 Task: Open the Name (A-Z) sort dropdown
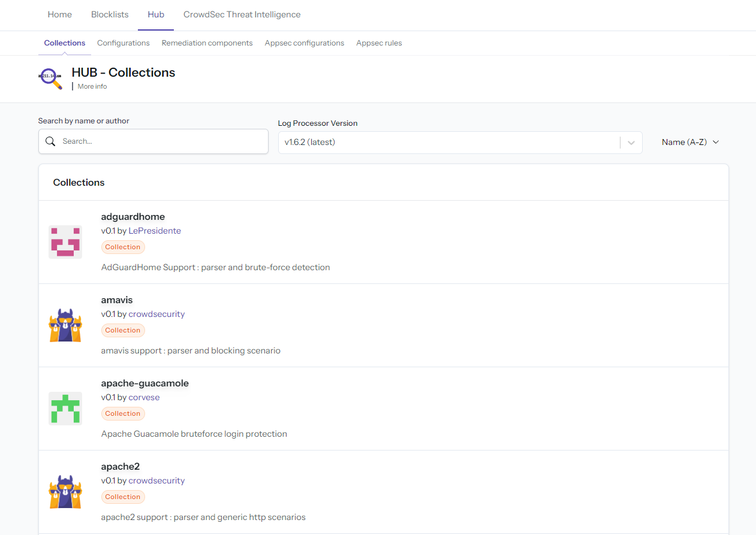[690, 142]
